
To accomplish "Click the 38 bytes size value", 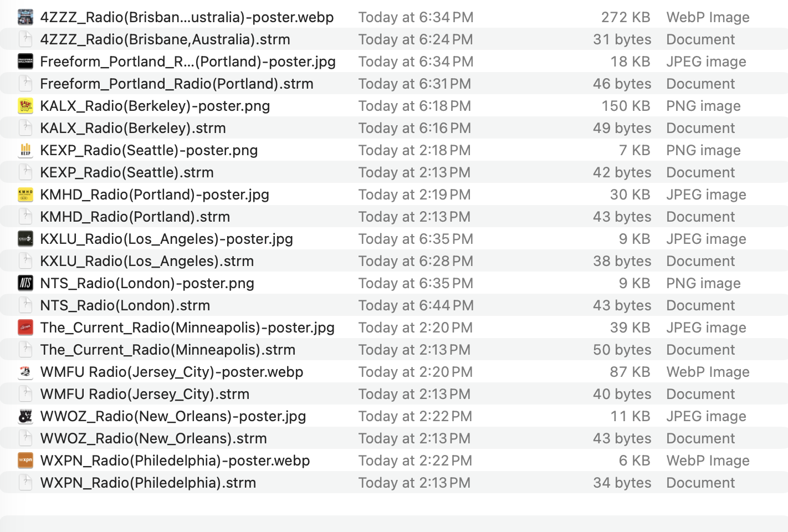I will pyautogui.click(x=622, y=261).
